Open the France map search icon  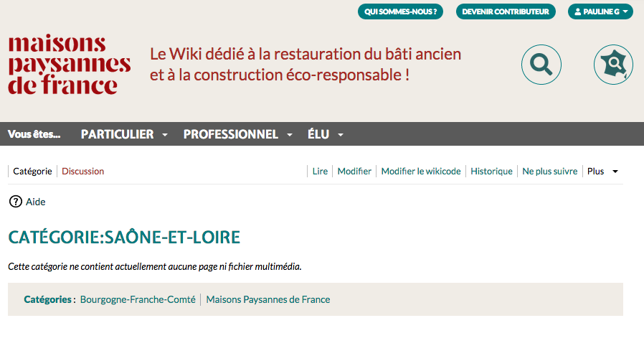(x=613, y=65)
